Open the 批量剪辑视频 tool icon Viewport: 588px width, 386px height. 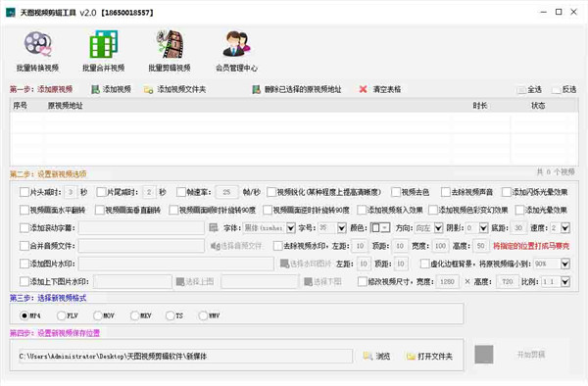tap(170, 51)
